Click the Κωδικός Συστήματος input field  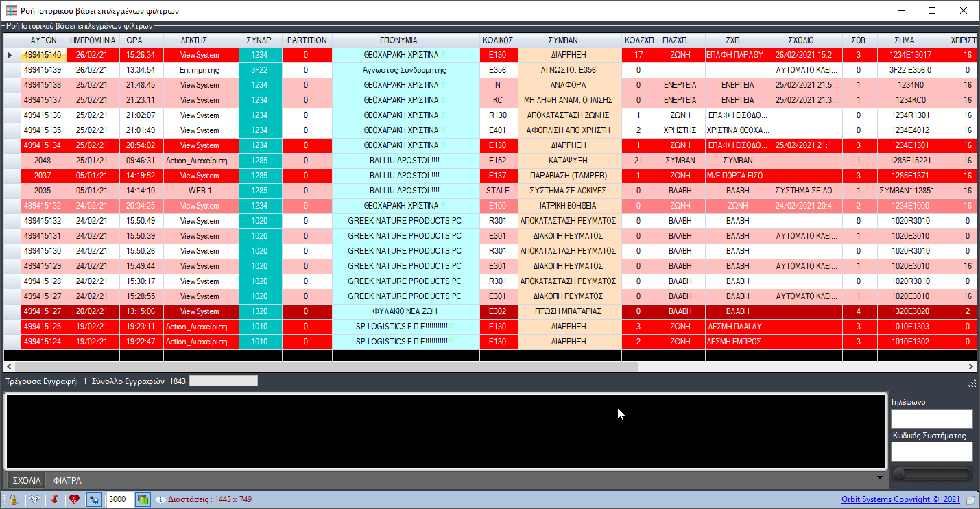(x=931, y=451)
